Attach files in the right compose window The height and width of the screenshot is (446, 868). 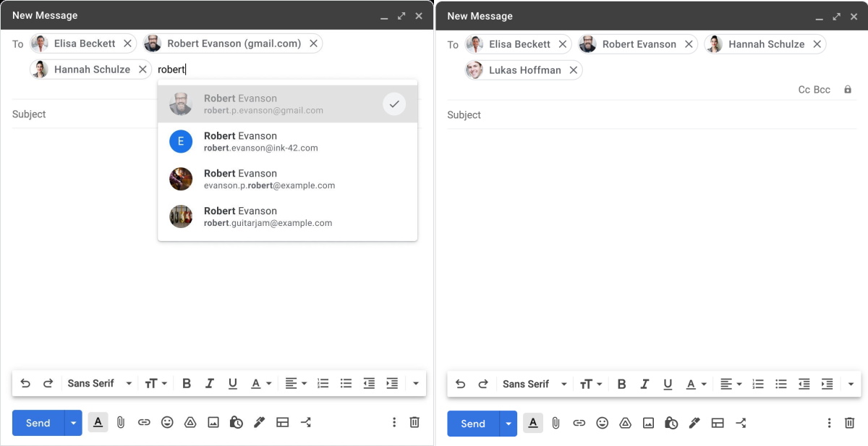(556, 423)
